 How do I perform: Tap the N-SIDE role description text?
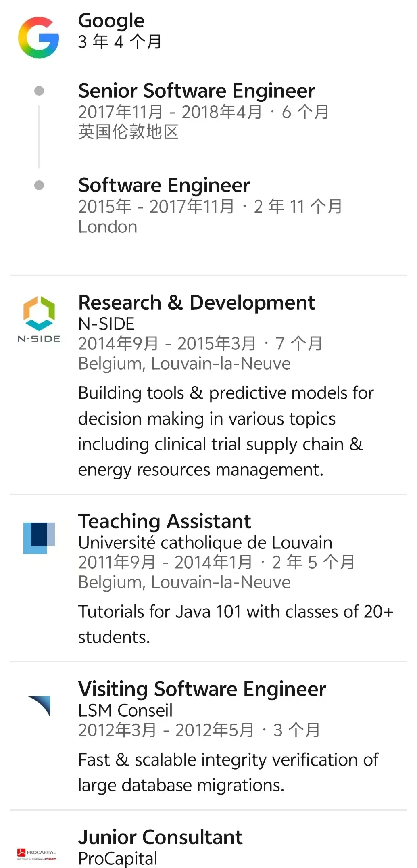pos(226,431)
